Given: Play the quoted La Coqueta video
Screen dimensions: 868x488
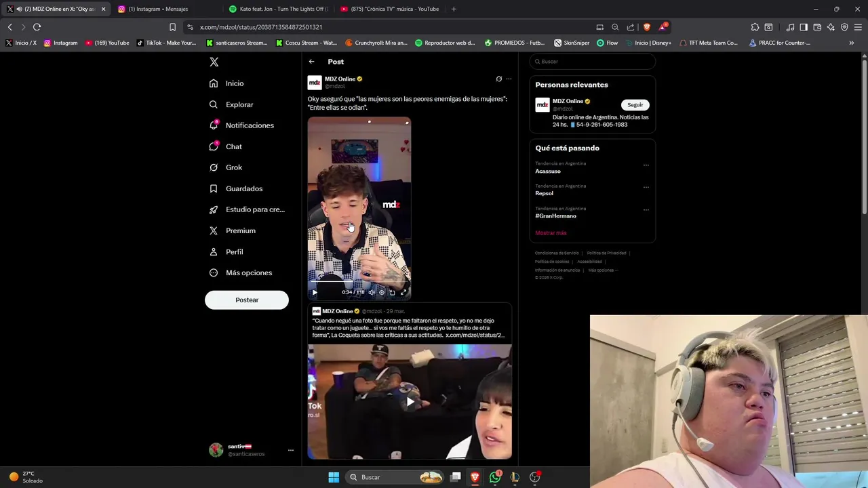Looking at the screenshot, I should coord(410,402).
